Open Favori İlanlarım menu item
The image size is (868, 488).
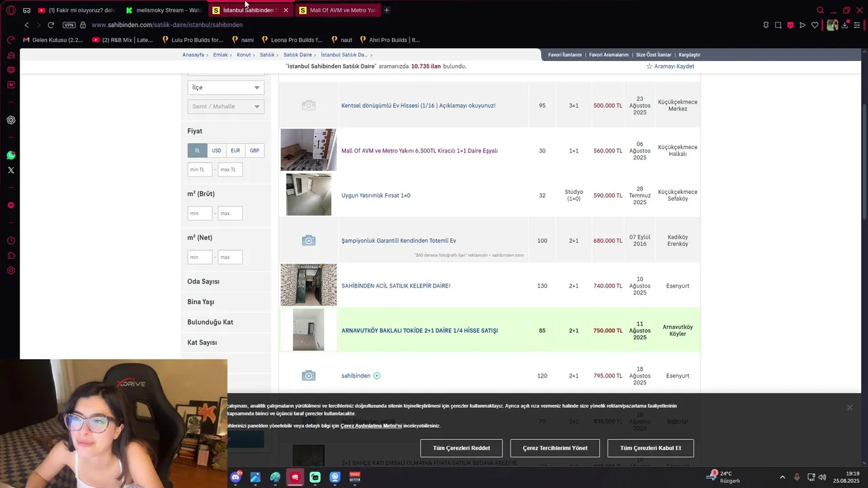tap(565, 55)
